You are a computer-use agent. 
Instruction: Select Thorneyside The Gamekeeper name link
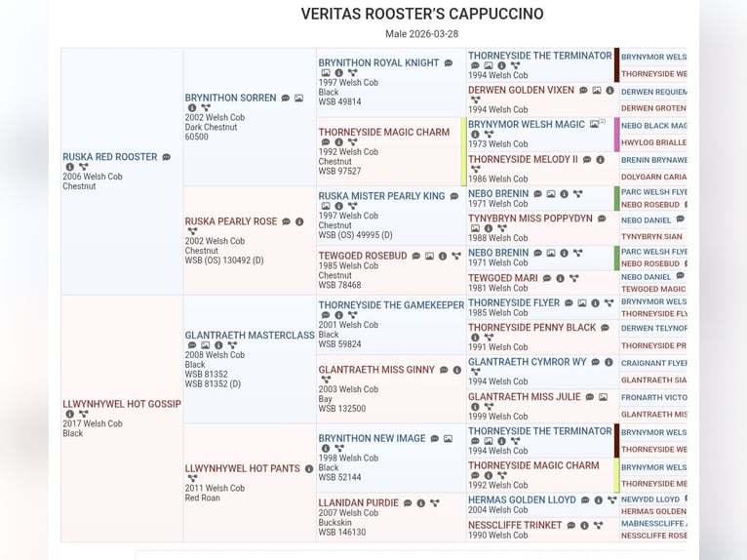(x=391, y=305)
